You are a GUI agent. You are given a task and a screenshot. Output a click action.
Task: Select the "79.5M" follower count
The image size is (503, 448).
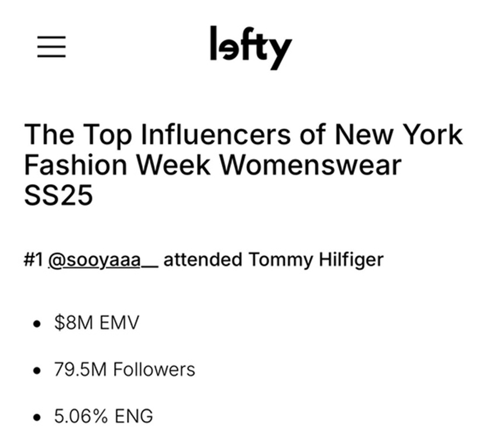click(x=80, y=369)
